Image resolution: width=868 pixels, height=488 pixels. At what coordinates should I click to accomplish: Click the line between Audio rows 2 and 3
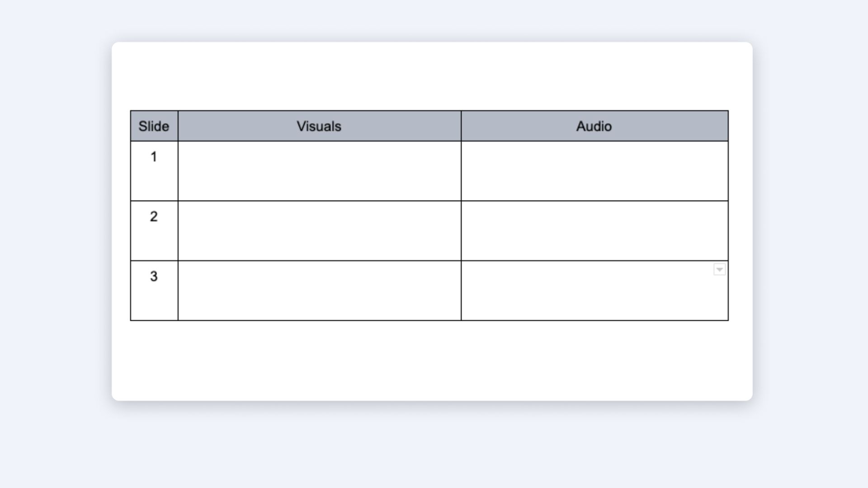point(594,261)
